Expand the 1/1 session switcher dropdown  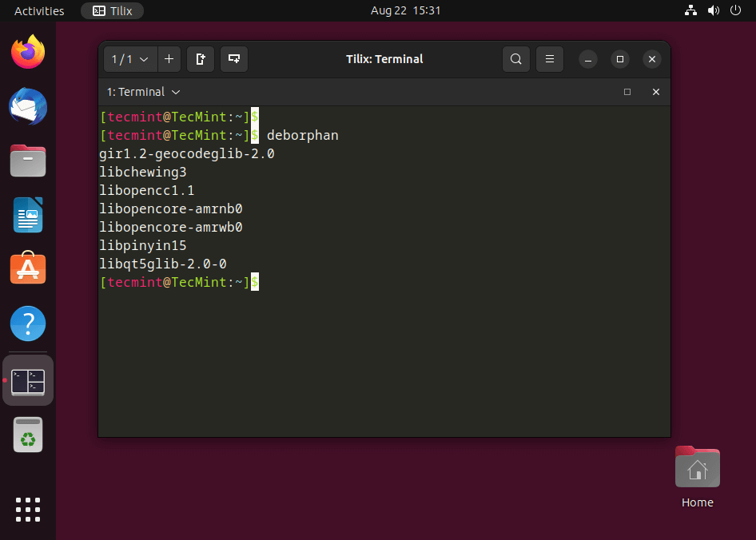coord(130,59)
